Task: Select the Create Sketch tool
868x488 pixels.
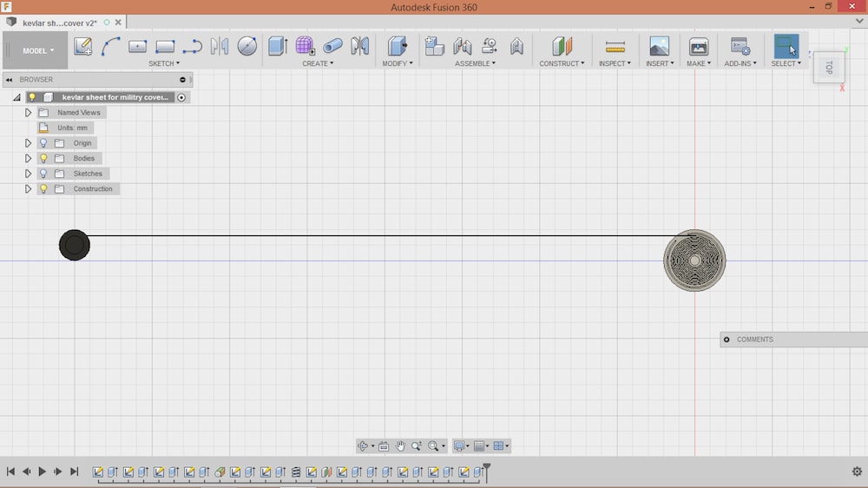Action: [83, 46]
